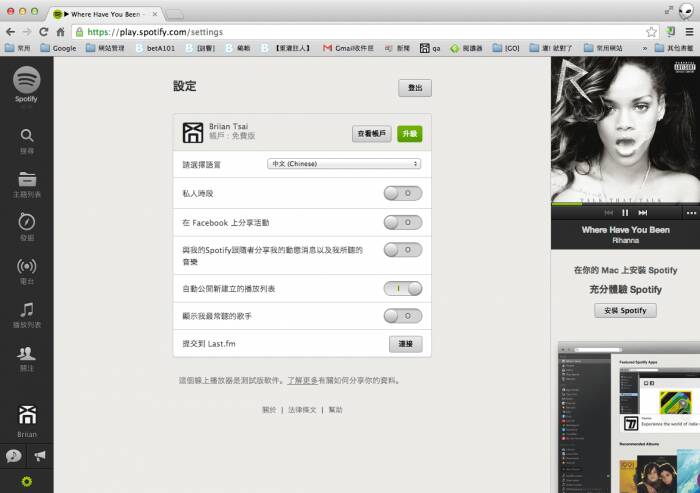
Task: Click the track progress bar
Action: coord(625,204)
